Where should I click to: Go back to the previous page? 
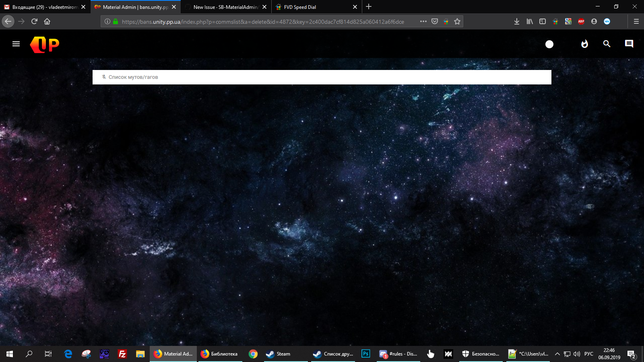(8, 21)
